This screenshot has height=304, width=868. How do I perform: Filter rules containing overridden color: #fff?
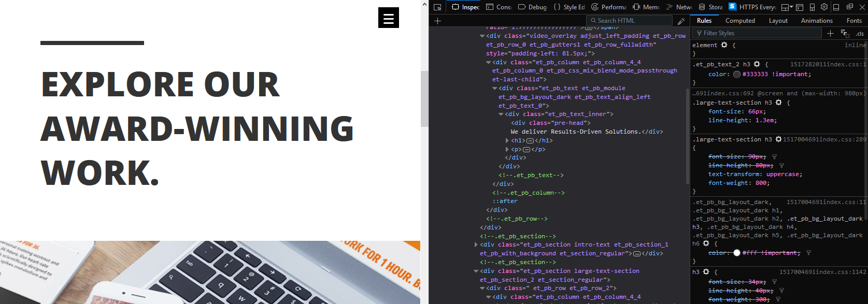[x=808, y=253]
